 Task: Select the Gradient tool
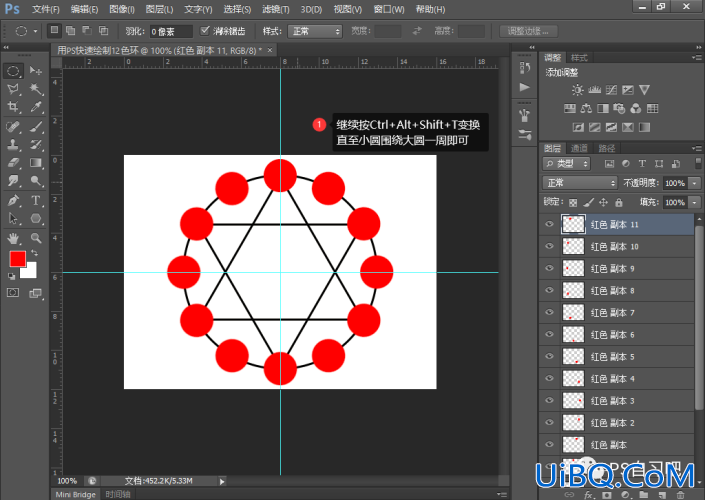click(36, 163)
